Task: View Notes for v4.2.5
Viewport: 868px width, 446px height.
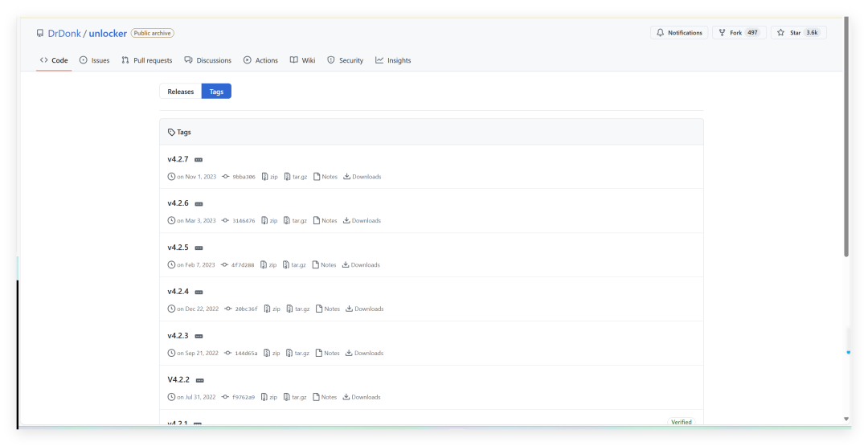Action: click(x=324, y=265)
